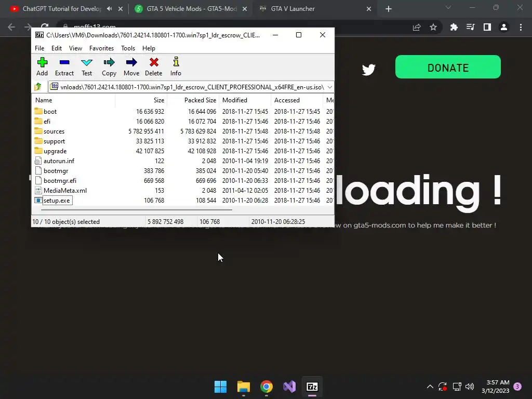The image size is (532, 399).
Task: Select the sources folder
Action: 54,131
